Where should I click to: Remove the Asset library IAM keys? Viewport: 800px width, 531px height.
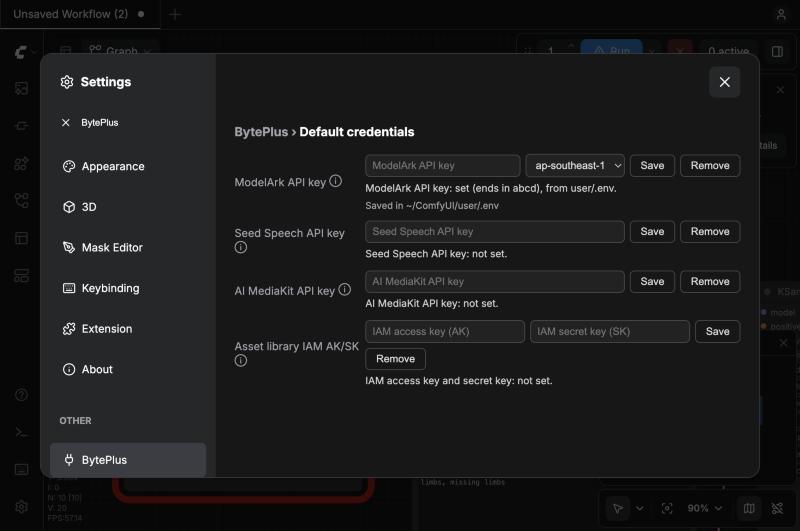(395, 359)
